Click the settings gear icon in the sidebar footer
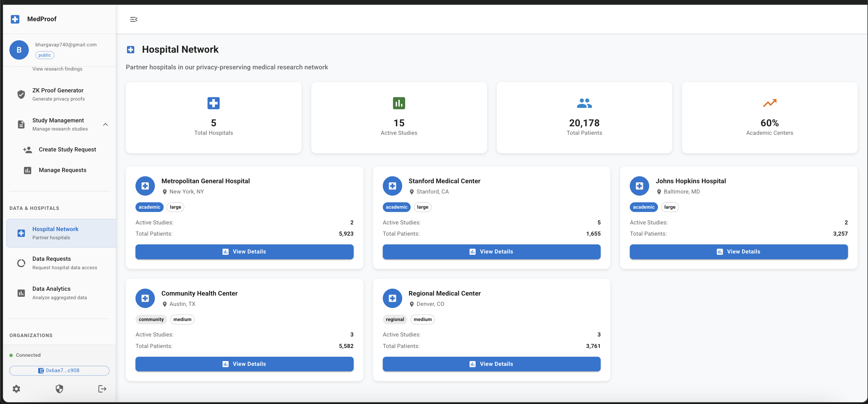 tap(16, 389)
